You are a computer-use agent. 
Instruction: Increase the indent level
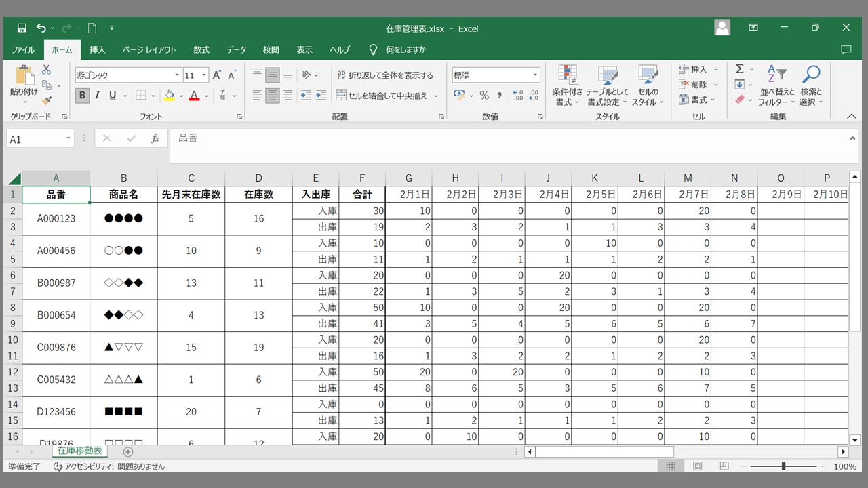coord(320,96)
